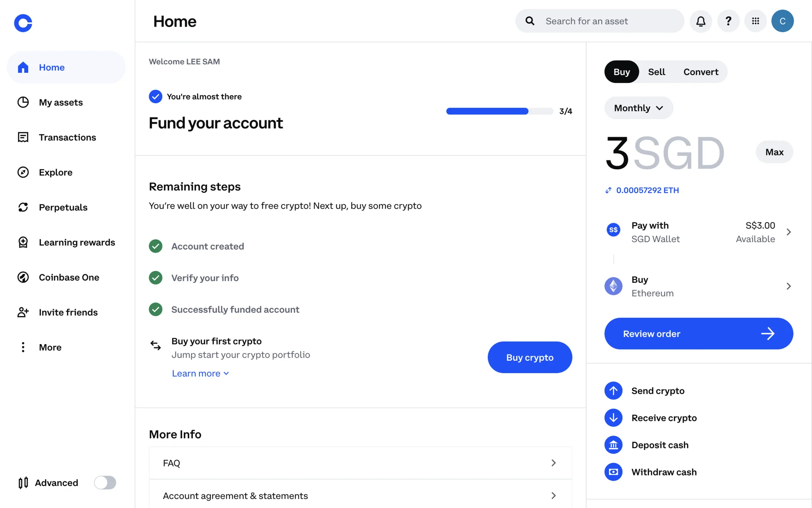
Task: Click the help question mark icon
Action: [728, 21]
